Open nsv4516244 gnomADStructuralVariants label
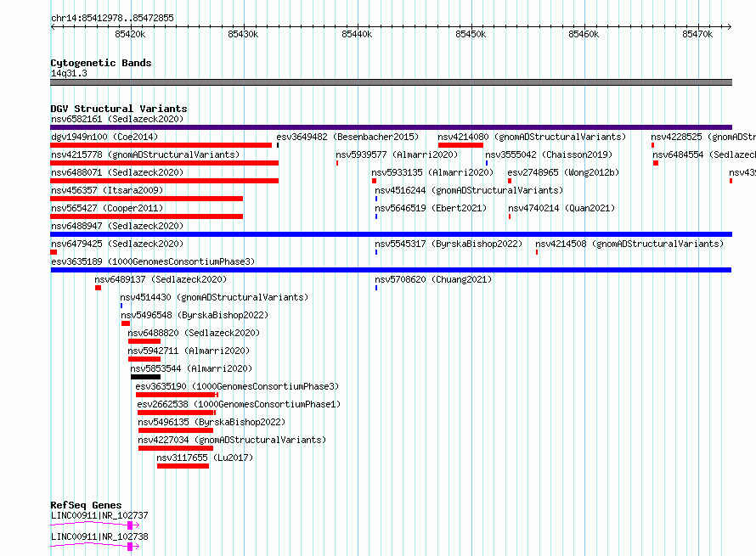The height and width of the screenshot is (556, 756). [469, 190]
